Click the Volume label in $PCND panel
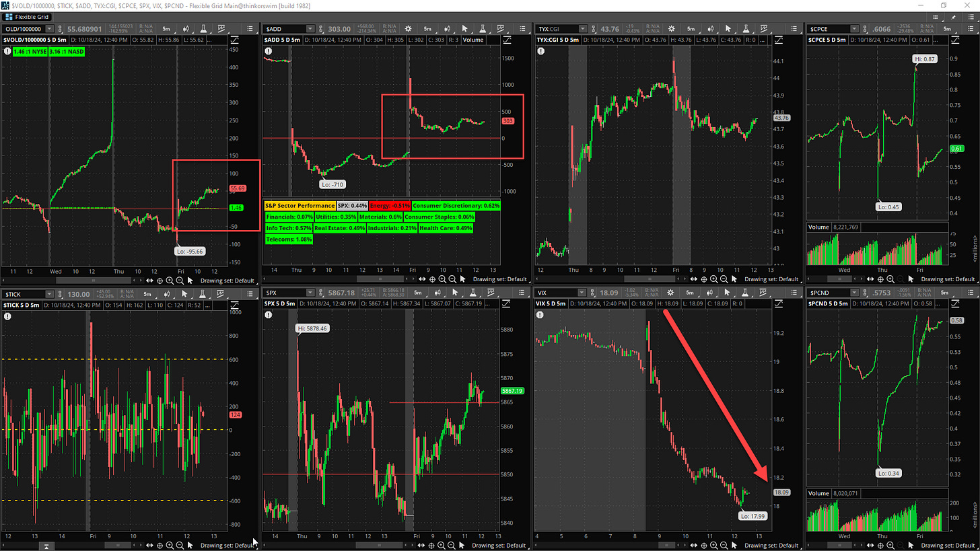 819,492
